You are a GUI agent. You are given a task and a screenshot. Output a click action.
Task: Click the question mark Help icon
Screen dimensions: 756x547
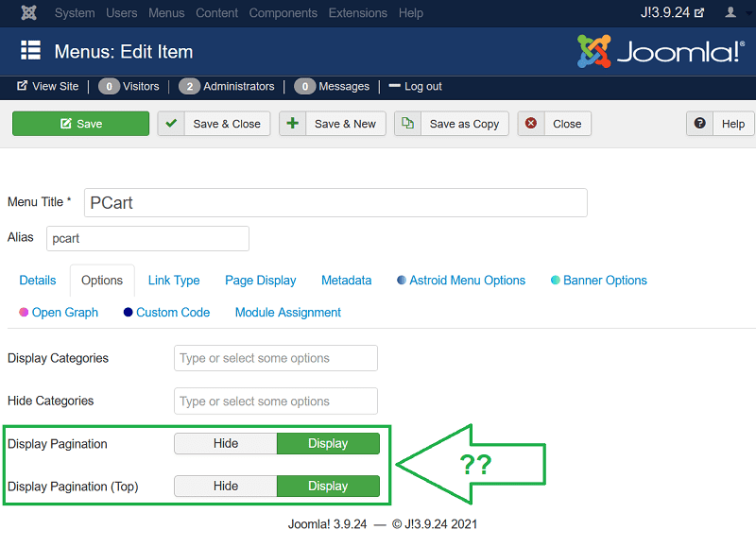700,124
